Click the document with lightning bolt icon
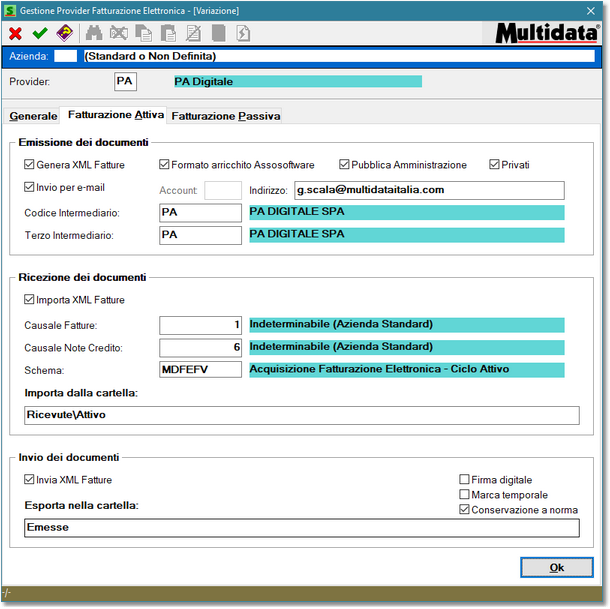The width and height of the screenshot is (610, 609). [x=243, y=33]
